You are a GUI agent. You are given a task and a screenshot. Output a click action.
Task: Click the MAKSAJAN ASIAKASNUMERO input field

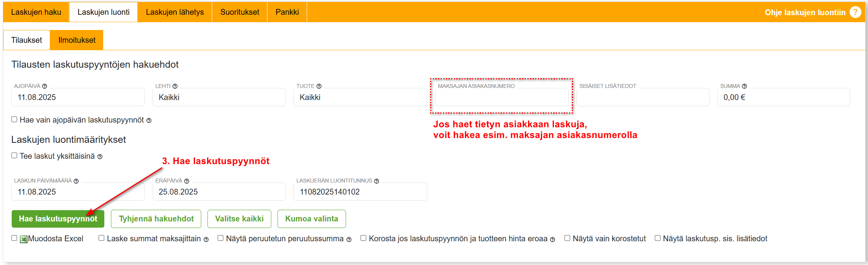coord(501,98)
